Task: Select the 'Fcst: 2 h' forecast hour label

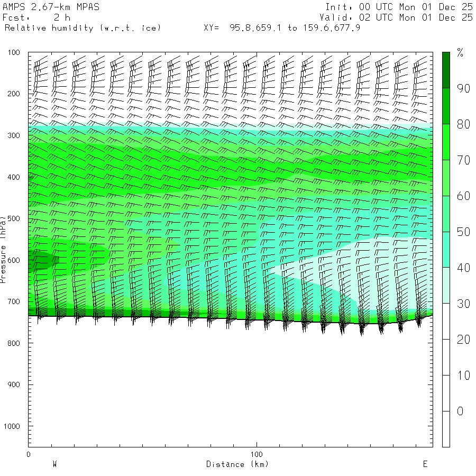Action: (36, 17)
